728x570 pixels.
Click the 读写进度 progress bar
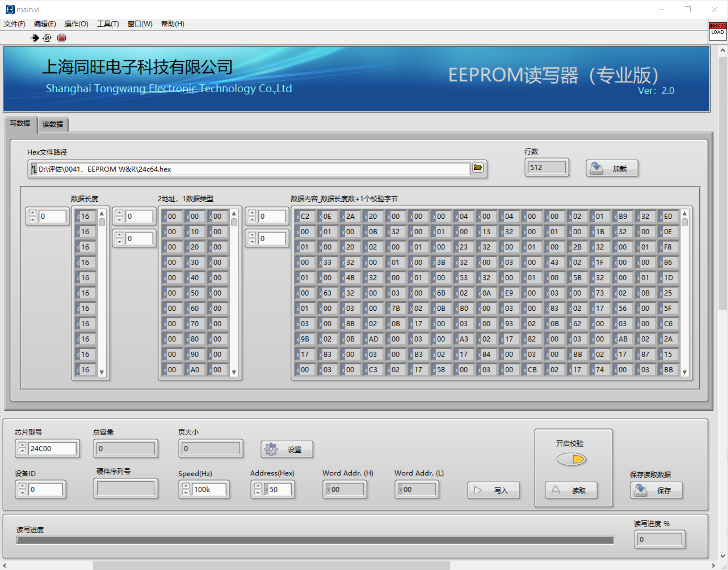(315, 540)
